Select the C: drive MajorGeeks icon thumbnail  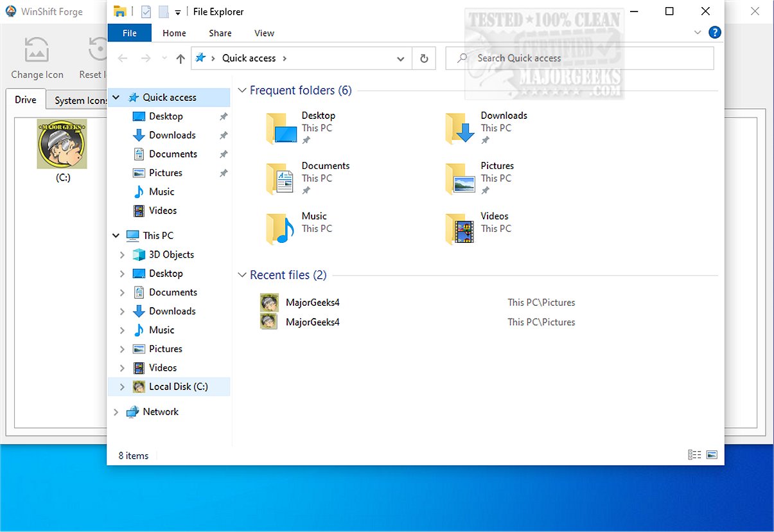[x=62, y=144]
